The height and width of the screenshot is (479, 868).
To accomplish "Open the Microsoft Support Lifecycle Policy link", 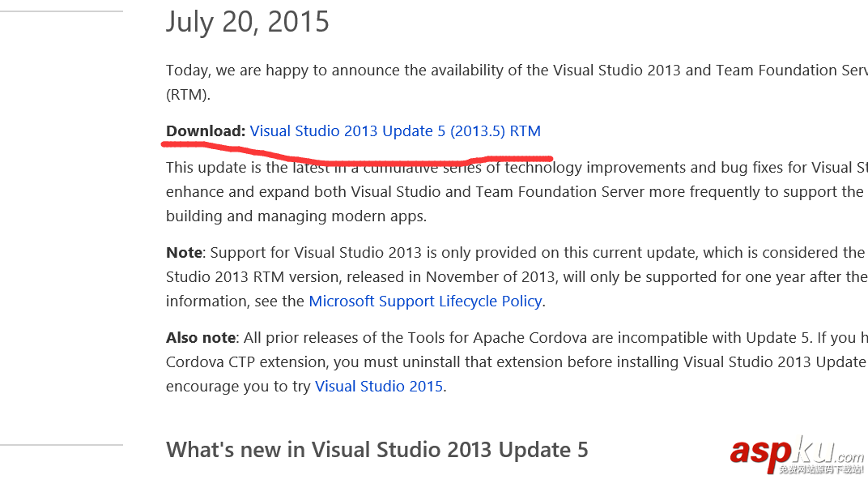I will pyautogui.click(x=425, y=302).
